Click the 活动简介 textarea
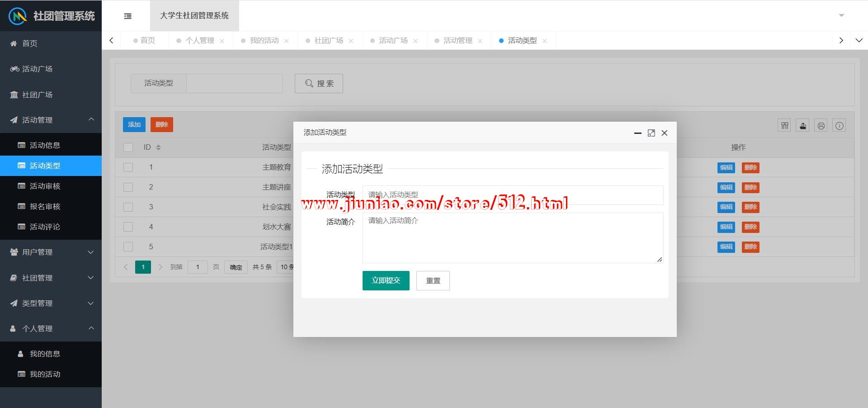 513,238
